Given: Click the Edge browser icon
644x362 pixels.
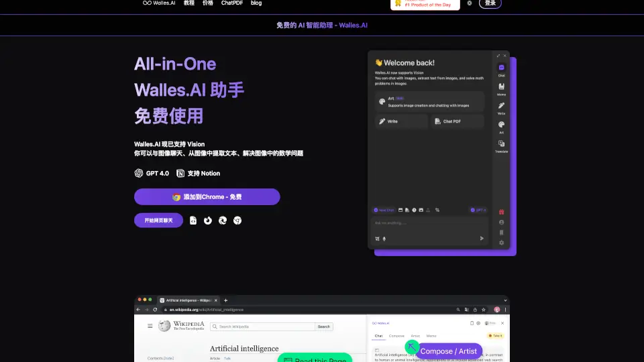Looking at the screenshot, I should pyautogui.click(x=223, y=221).
